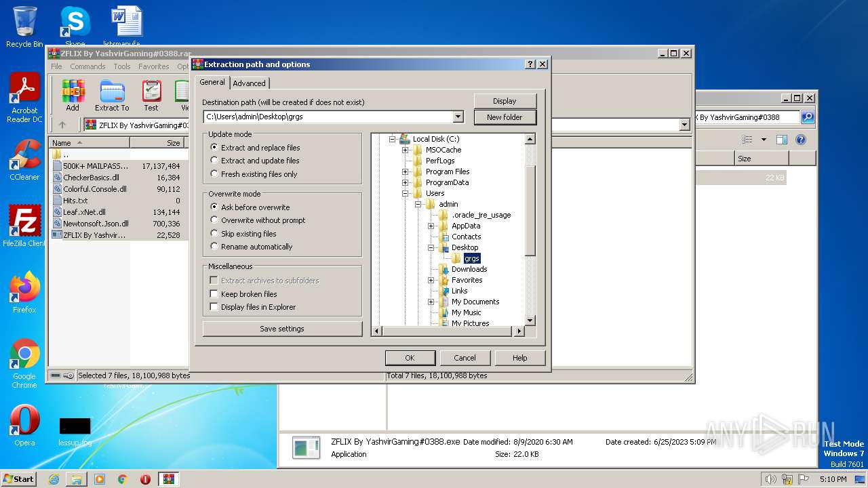Collapse the Users folder node
The image size is (868, 488).
click(405, 193)
